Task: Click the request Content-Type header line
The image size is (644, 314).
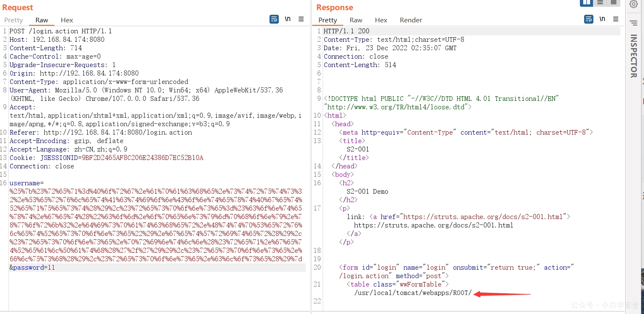Action: [x=99, y=81]
